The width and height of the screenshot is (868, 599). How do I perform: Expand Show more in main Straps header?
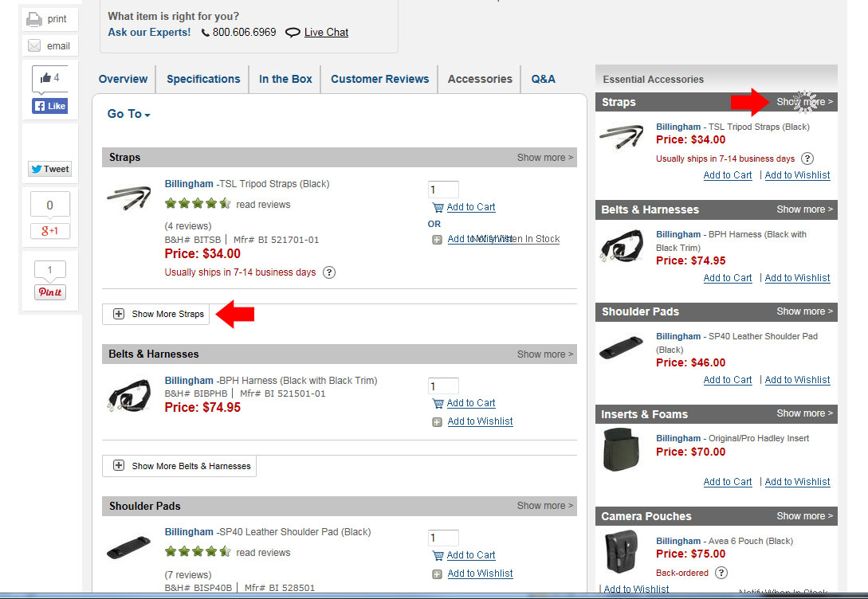pyautogui.click(x=544, y=158)
